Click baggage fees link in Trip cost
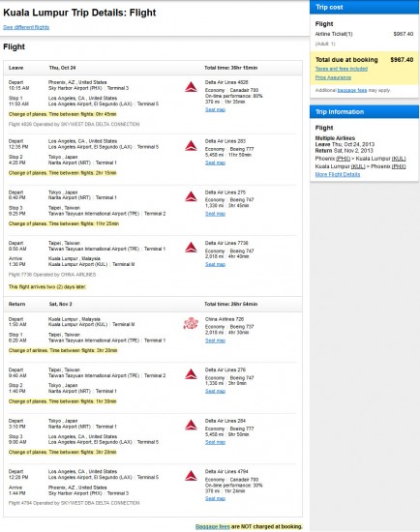The height and width of the screenshot is (532, 420). [352, 90]
